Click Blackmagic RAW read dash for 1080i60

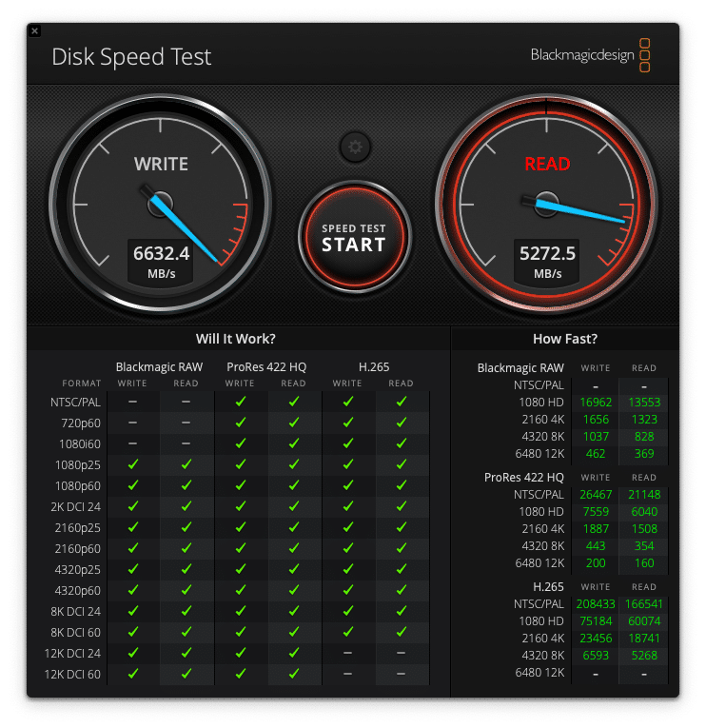click(186, 443)
